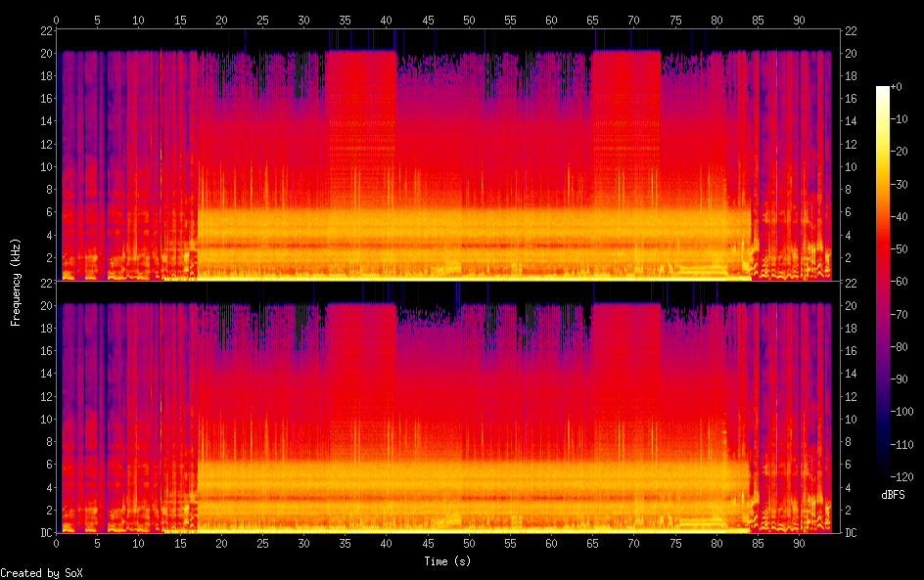Click the 70 second tick on top time axis
Viewport: 924px width, 580px height.
(x=633, y=18)
